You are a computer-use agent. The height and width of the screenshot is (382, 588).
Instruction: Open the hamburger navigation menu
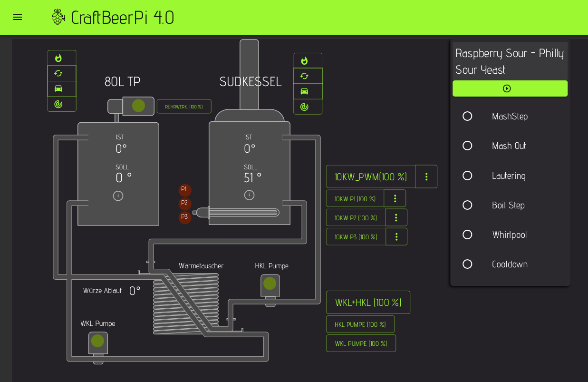point(18,17)
